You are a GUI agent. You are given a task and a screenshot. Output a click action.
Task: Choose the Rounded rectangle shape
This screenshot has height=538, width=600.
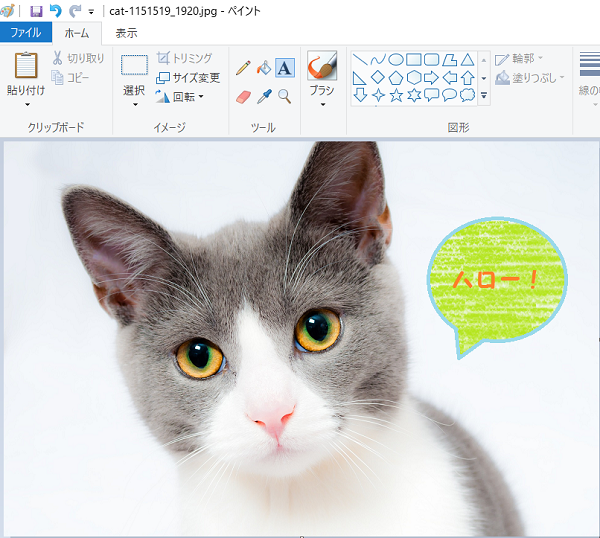[x=432, y=60]
